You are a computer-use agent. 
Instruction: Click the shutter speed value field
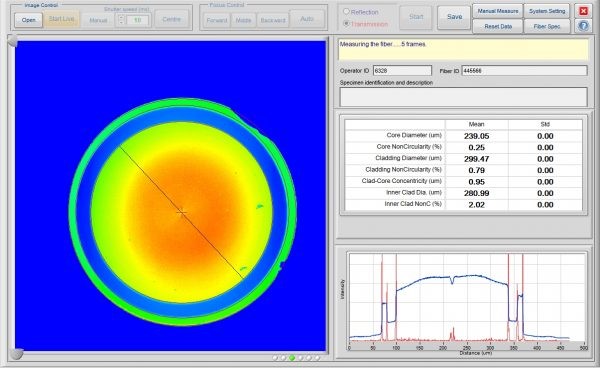tap(137, 20)
